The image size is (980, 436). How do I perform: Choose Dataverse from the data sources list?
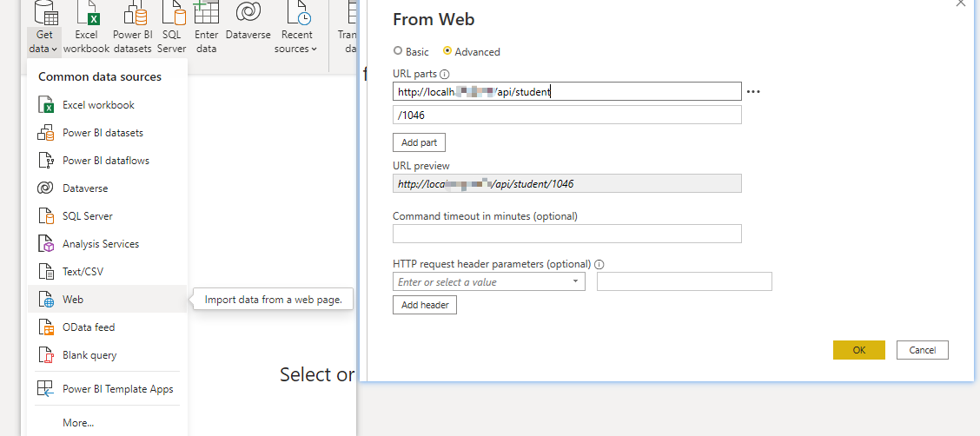click(107, 188)
